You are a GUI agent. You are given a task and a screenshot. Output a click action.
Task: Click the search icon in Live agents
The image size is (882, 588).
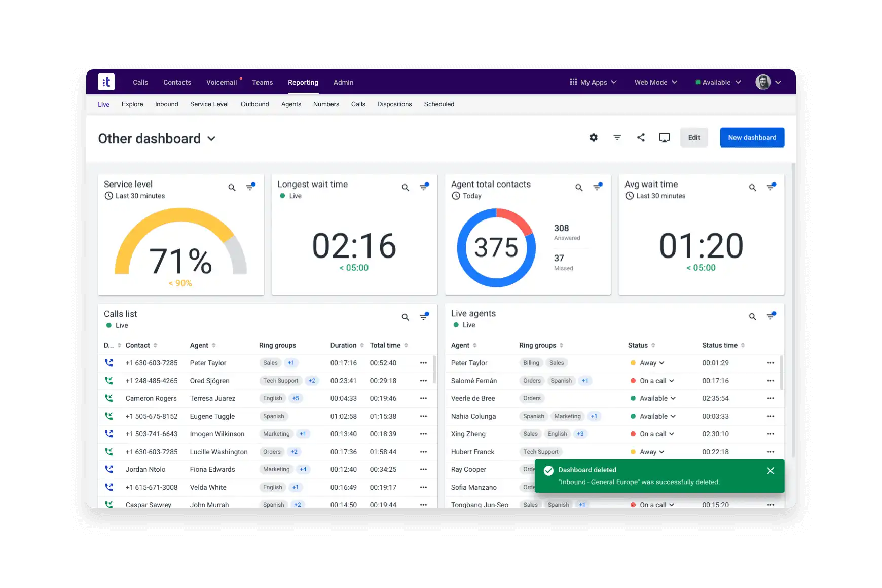click(x=752, y=317)
